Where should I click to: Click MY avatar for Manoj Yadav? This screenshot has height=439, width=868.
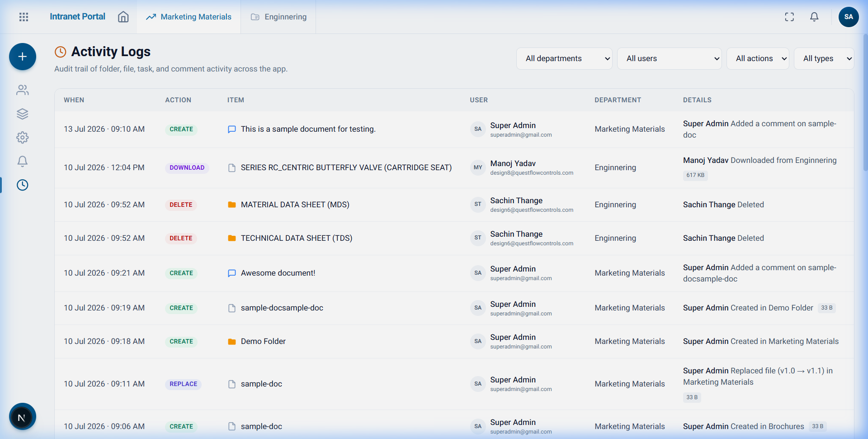[478, 167]
